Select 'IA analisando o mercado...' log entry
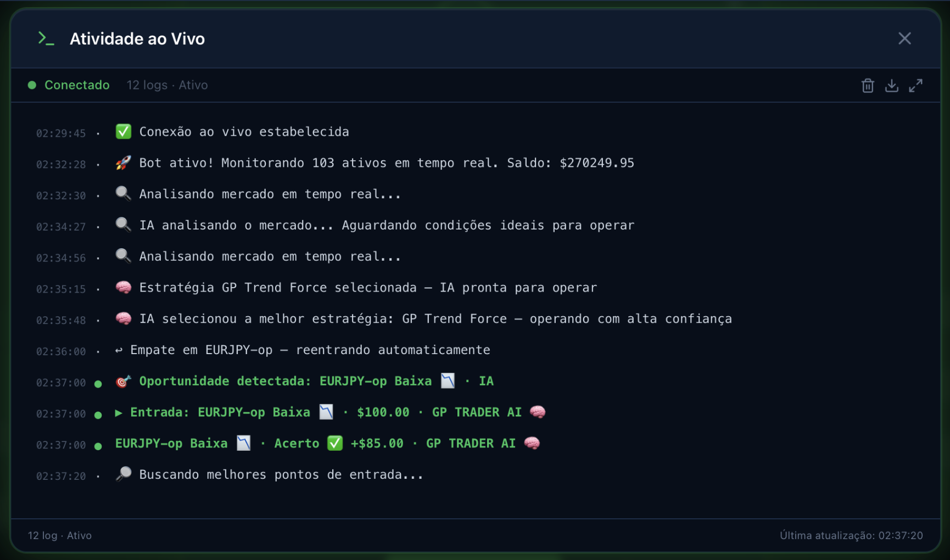The image size is (950, 560). tap(387, 225)
